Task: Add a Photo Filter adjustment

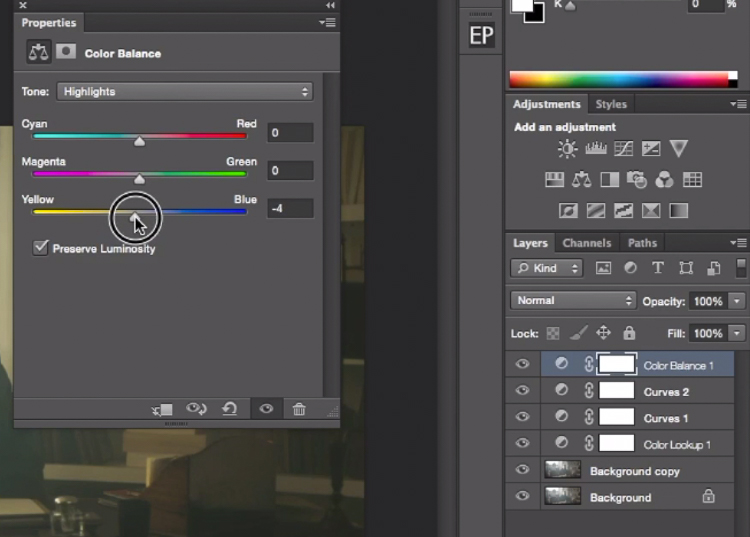Action: 637,180
